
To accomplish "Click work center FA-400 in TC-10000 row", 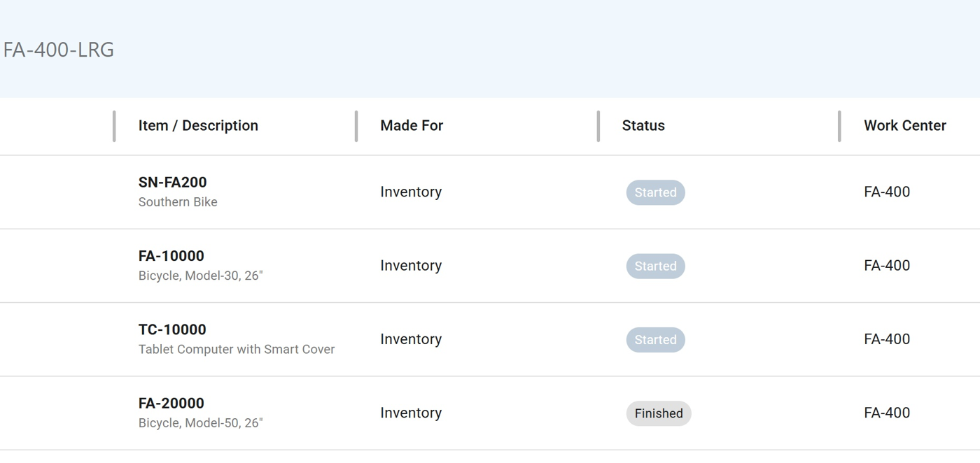I will 887,339.
